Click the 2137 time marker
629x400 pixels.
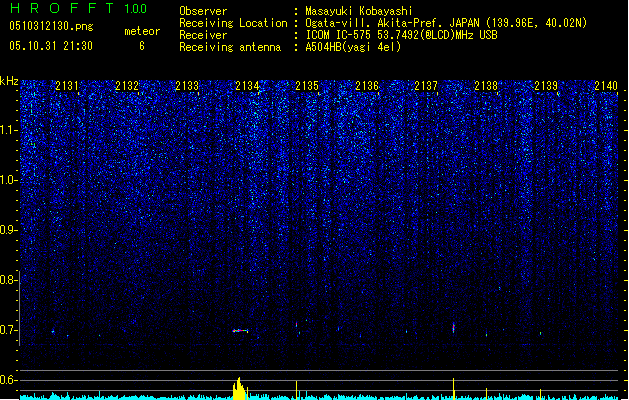pos(426,86)
